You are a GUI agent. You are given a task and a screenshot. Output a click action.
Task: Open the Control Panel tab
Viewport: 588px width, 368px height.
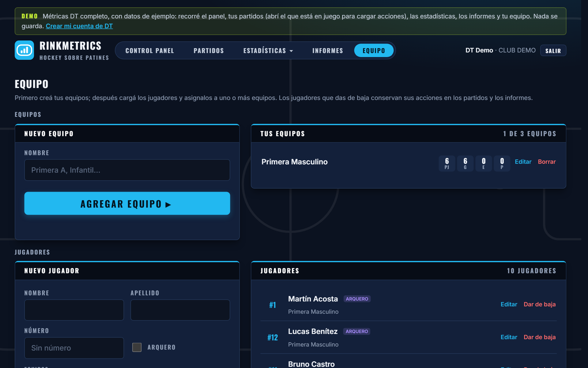point(150,51)
